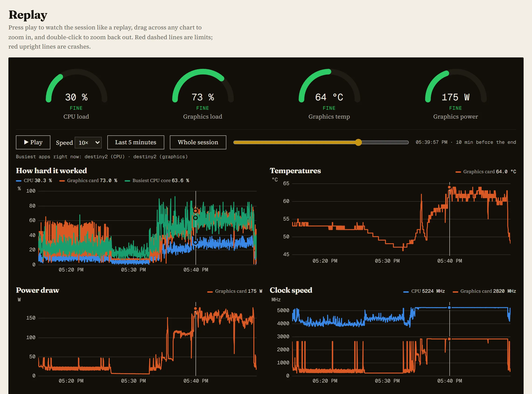Click the Temperatures chart heading
Viewport: 532px width, 394px height.
295,171
